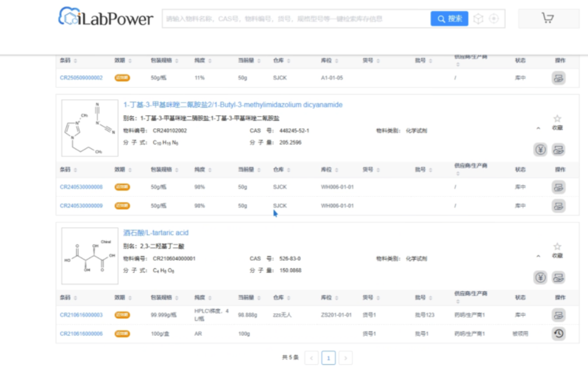Screen dimensions: 588x370
Task: Sort the L-tartaric acid table by purity column
Action: [x=203, y=297]
